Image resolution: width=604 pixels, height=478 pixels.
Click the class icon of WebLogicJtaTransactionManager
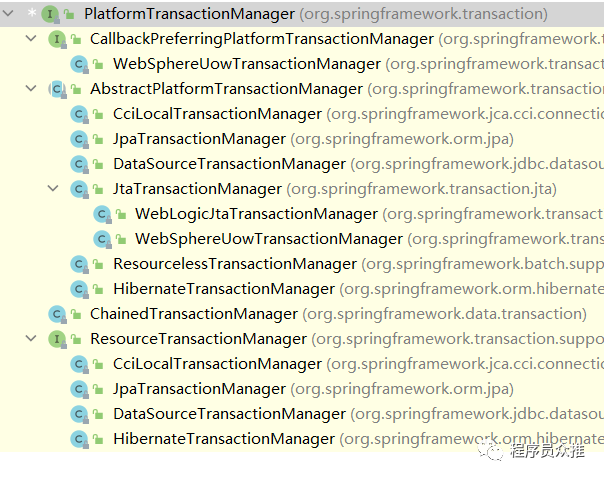[x=102, y=215]
